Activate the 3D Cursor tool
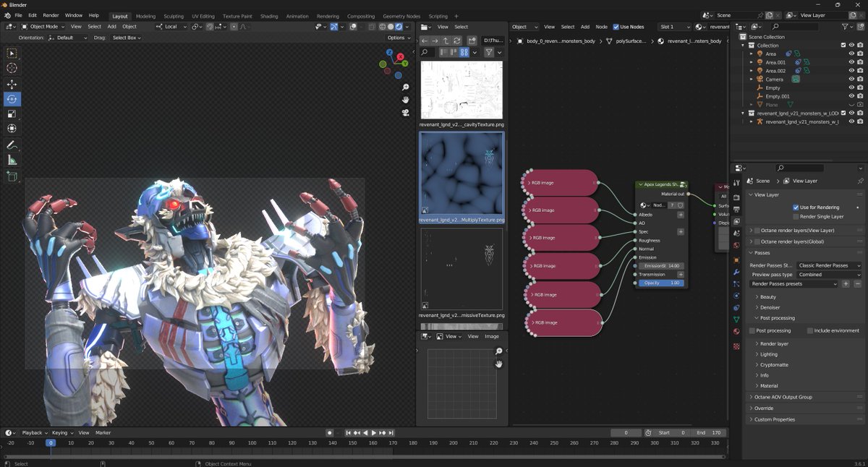Viewport: 868px width, 467px height. (x=12, y=68)
